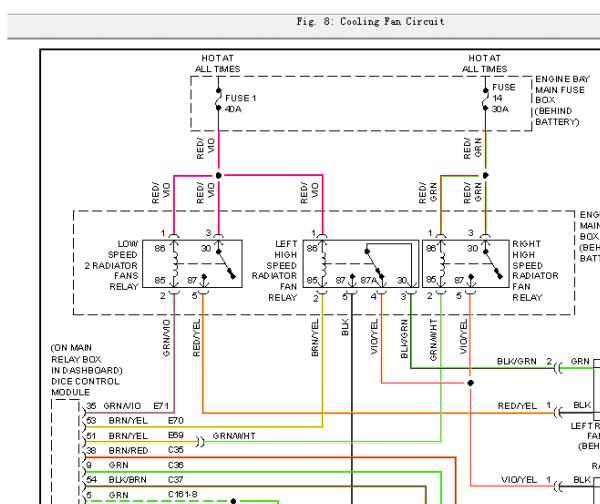
Task: Click the 'LOW SPEED 2 RADIATOR FANS RELAY' label
Action: (111, 265)
